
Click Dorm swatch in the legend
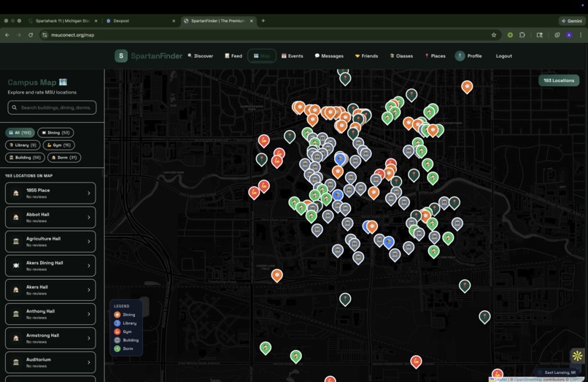pyautogui.click(x=117, y=348)
